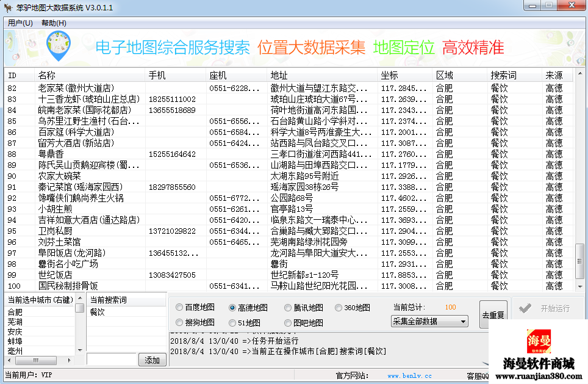The width and height of the screenshot is (588, 384).
Task: Sort by the 名称 column header
Action: point(89,76)
